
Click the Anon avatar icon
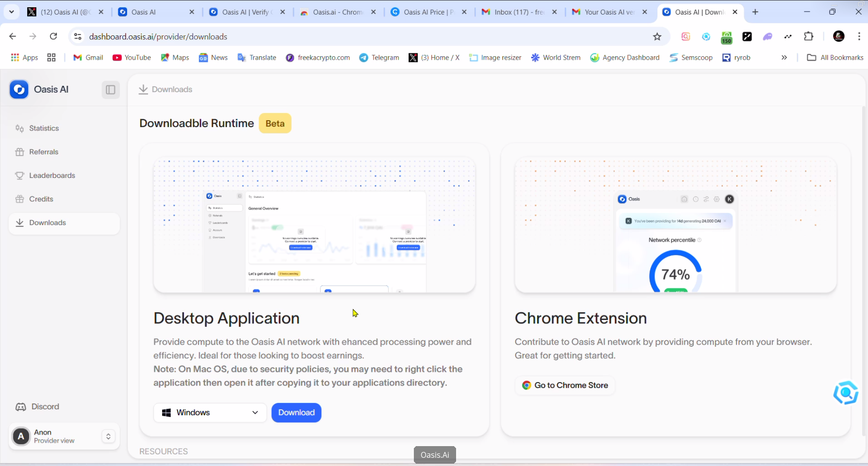[x=21, y=436]
